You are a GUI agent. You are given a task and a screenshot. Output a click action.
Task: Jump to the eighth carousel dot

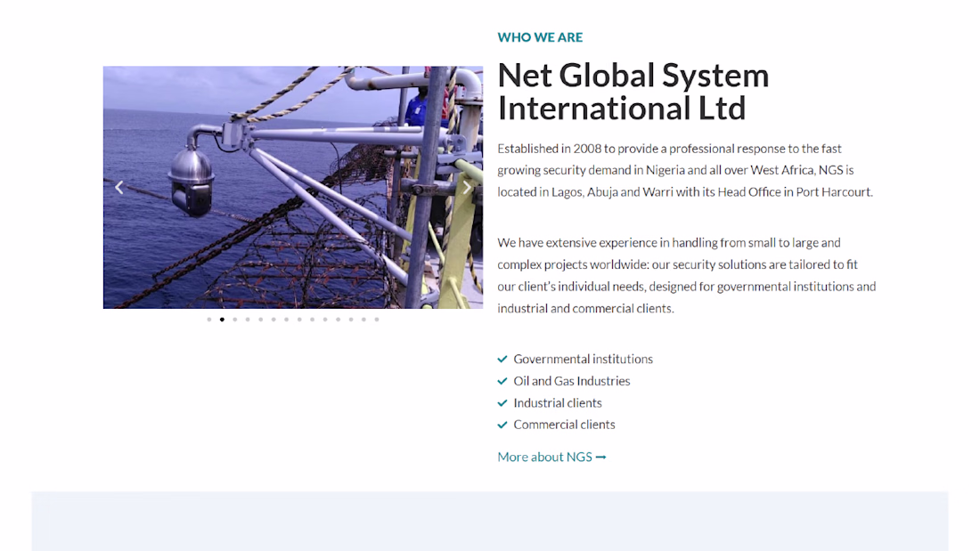[x=299, y=320]
